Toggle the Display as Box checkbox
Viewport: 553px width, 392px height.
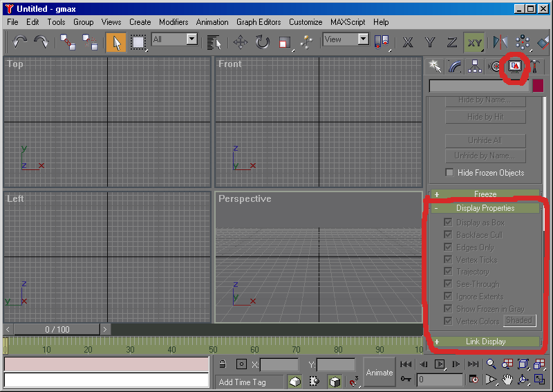tap(449, 223)
